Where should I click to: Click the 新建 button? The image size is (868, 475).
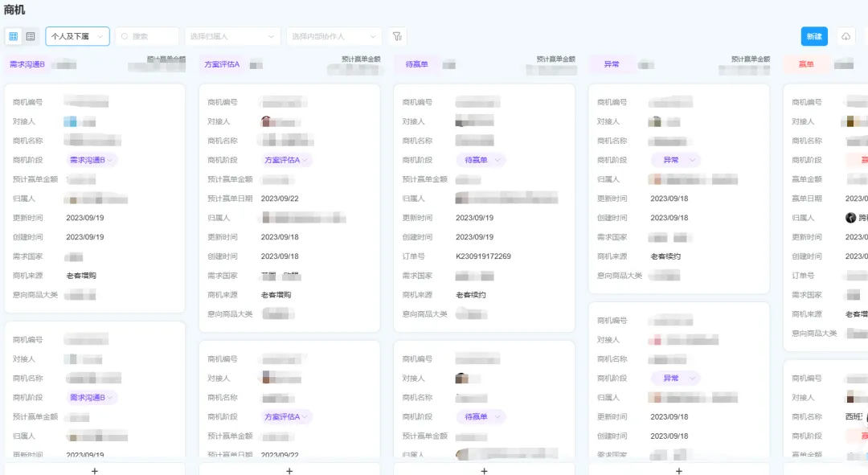tap(813, 36)
